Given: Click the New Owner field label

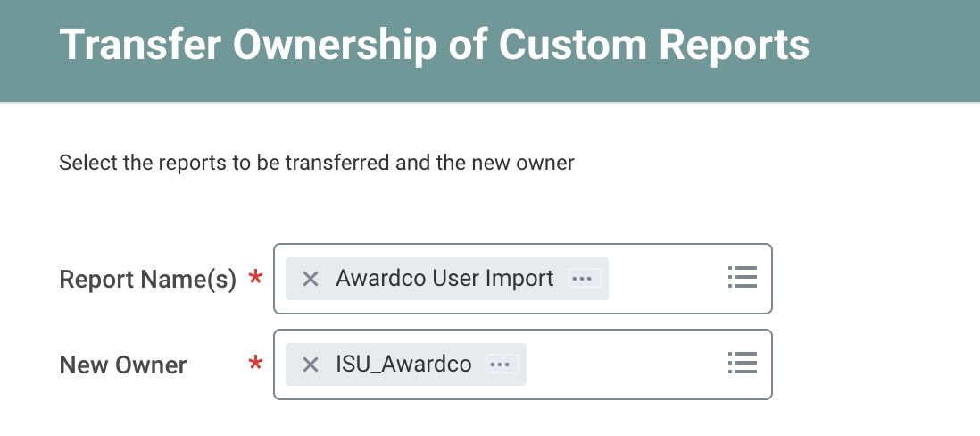Looking at the screenshot, I should click(123, 365).
